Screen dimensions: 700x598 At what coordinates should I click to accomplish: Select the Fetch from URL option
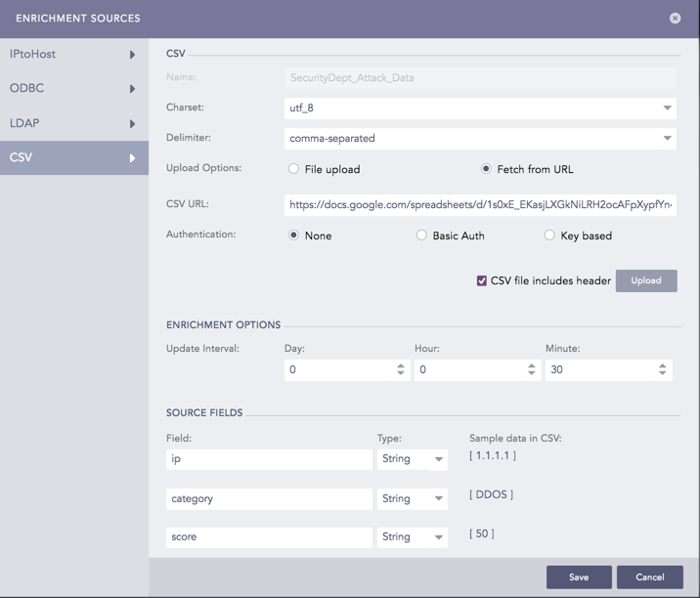(486, 169)
